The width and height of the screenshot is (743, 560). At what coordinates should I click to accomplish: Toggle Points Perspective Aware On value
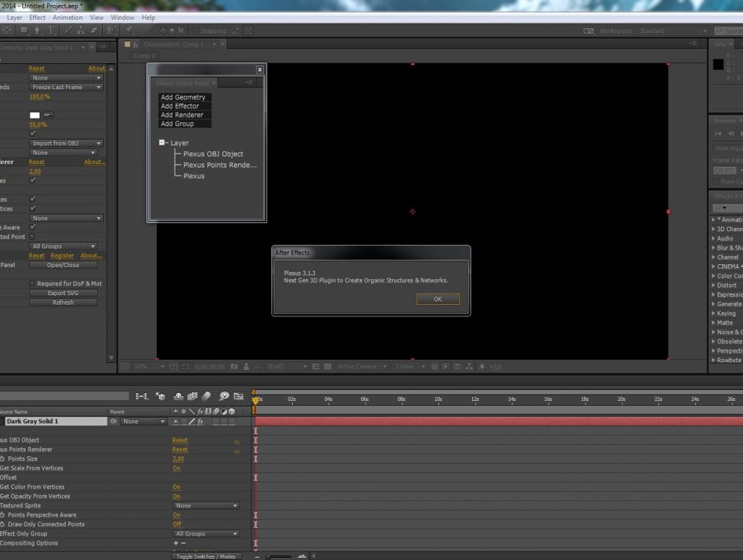[x=177, y=515]
